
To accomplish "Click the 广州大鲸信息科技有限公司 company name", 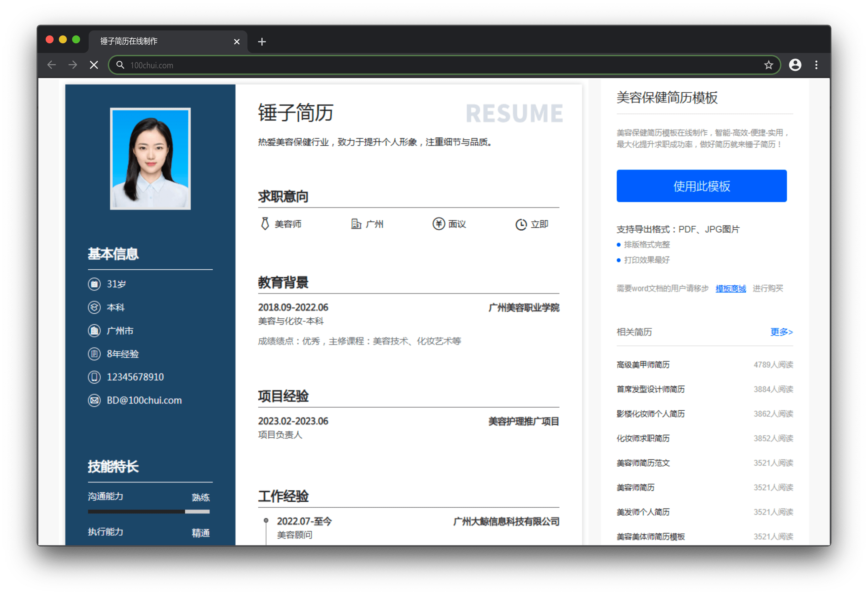I will tap(506, 522).
